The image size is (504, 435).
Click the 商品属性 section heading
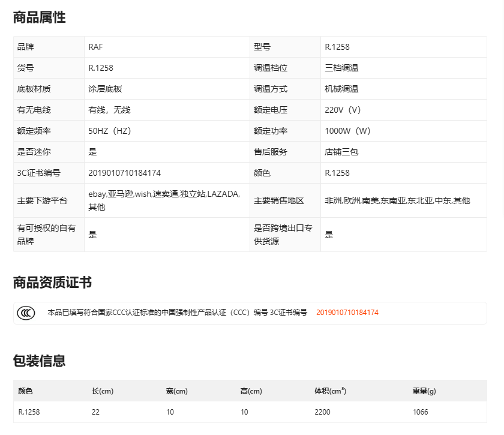pos(40,17)
